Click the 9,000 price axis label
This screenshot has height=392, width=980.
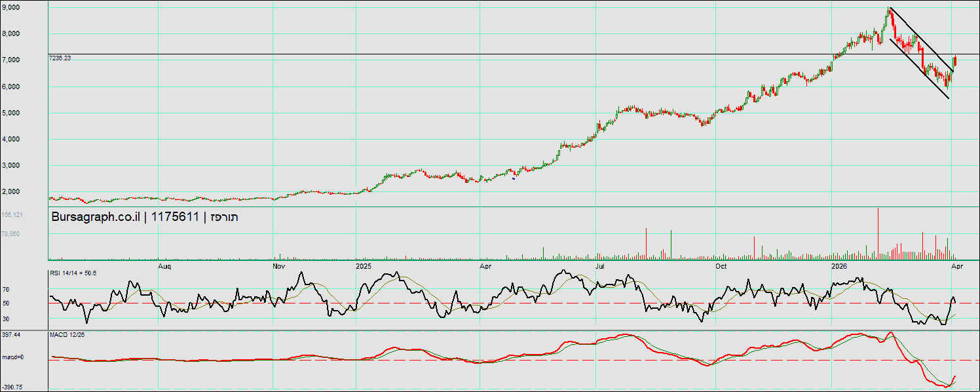pyautogui.click(x=11, y=7)
